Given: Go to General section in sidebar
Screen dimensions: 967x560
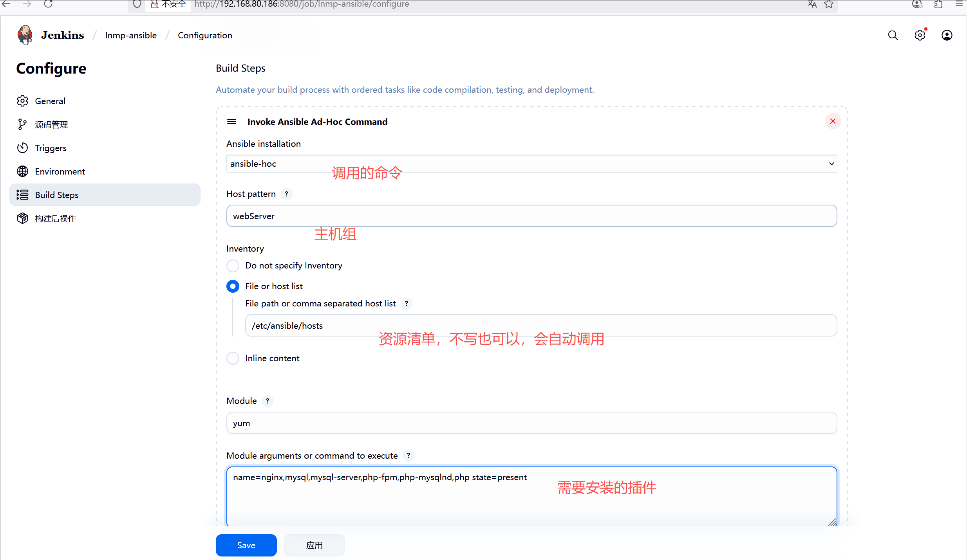Looking at the screenshot, I should coord(105,101).
